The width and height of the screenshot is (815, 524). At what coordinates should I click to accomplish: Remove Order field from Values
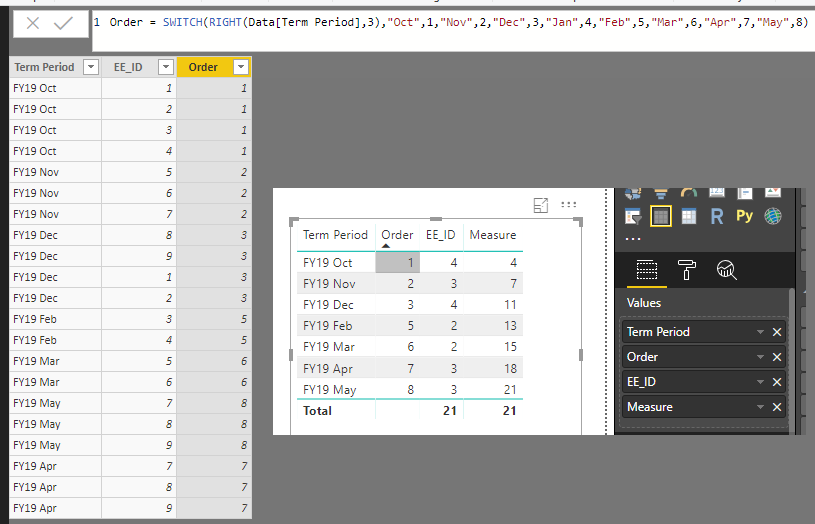click(777, 357)
